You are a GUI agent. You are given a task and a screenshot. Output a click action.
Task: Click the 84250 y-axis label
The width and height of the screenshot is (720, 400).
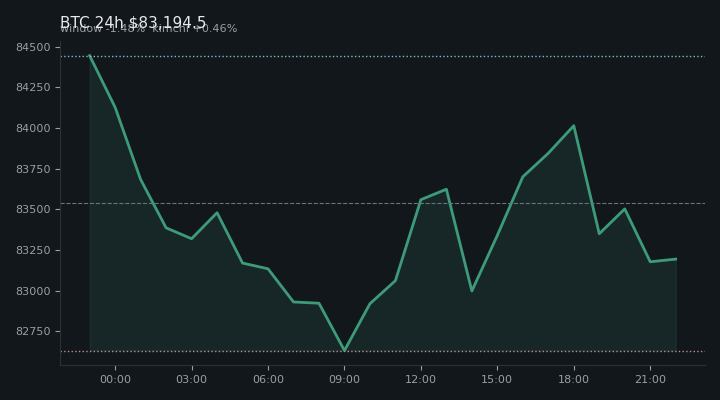(33, 87)
